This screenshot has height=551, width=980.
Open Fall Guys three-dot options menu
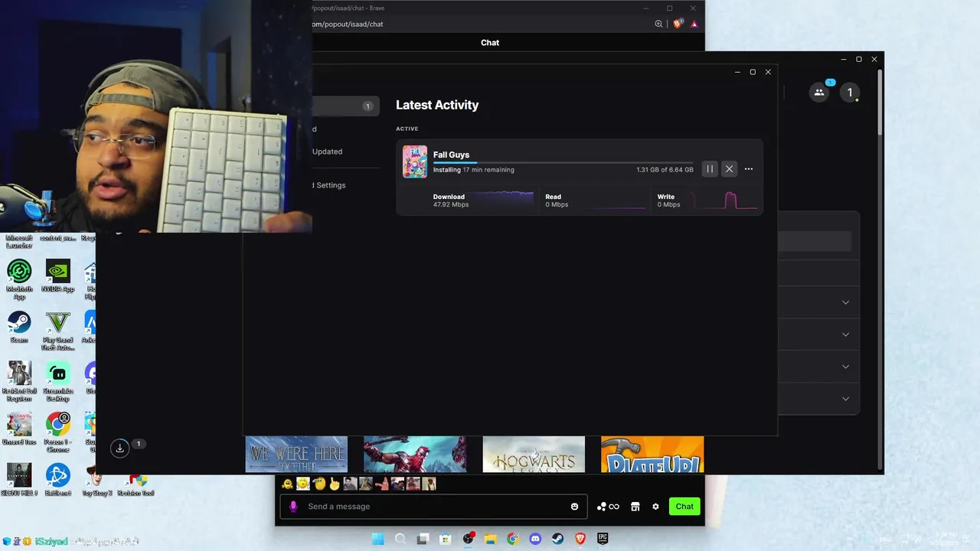point(749,169)
